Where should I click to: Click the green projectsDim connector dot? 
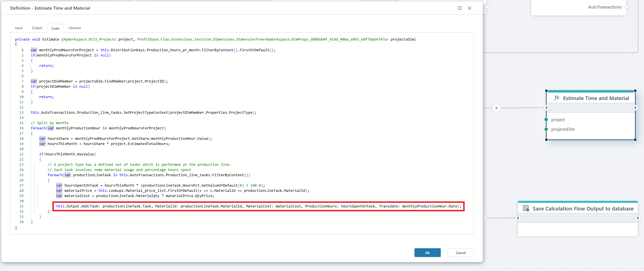pyautogui.click(x=546, y=129)
